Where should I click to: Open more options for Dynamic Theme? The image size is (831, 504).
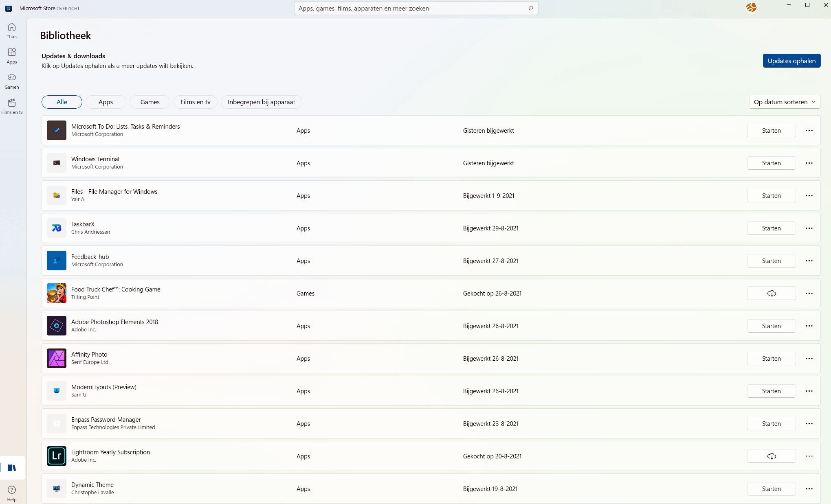pyautogui.click(x=809, y=489)
